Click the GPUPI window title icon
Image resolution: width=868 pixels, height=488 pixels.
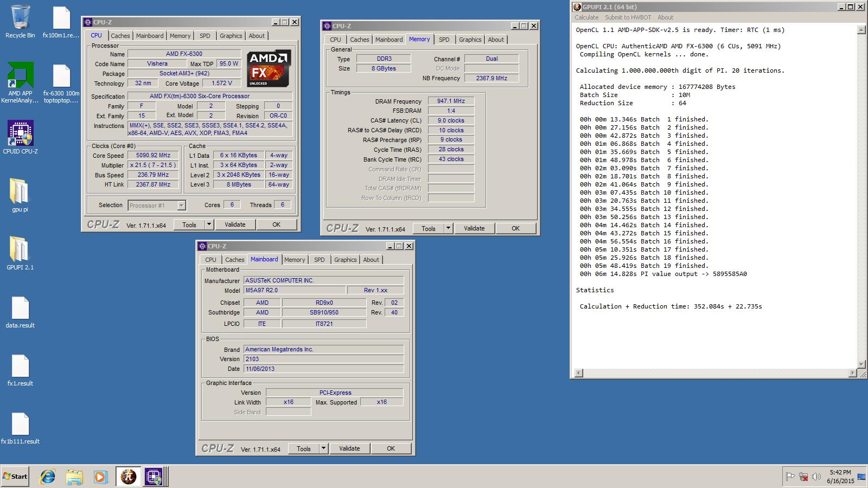(577, 7)
